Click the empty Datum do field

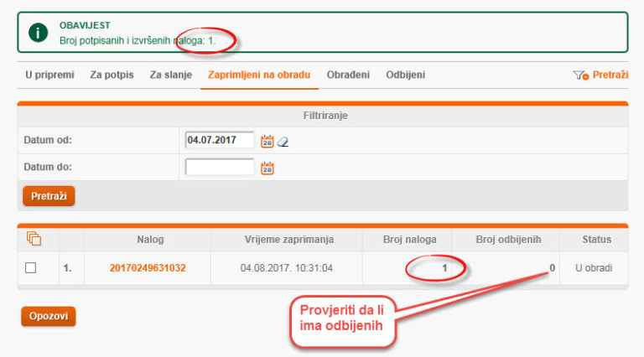220,167
